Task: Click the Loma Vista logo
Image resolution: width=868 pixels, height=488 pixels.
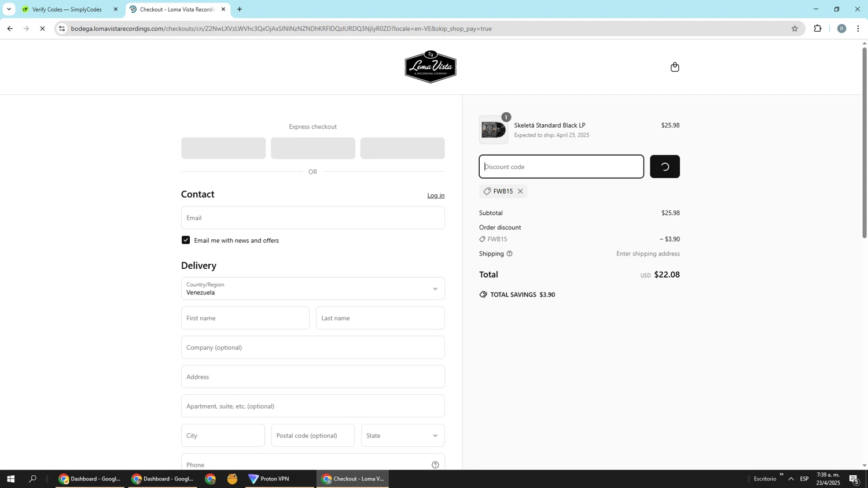Action: click(430, 66)
